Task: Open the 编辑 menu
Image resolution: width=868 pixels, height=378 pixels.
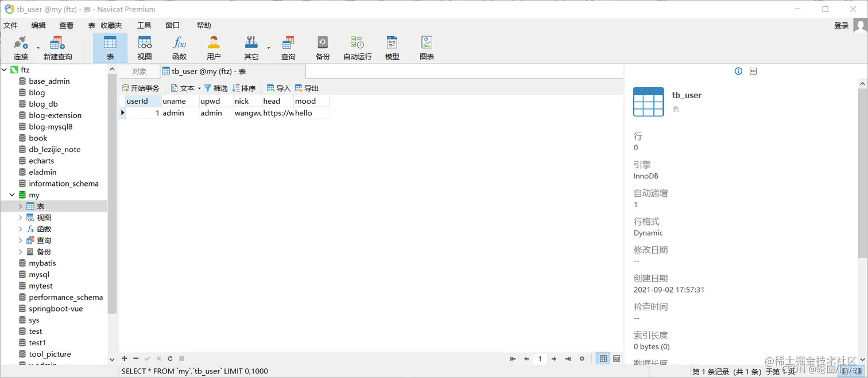Action: tap(38, 25)
